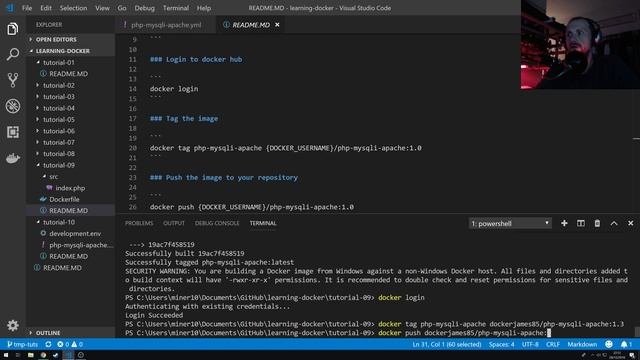
Task: Open errors and warnings count in status bar
Action: pos(70,344)
